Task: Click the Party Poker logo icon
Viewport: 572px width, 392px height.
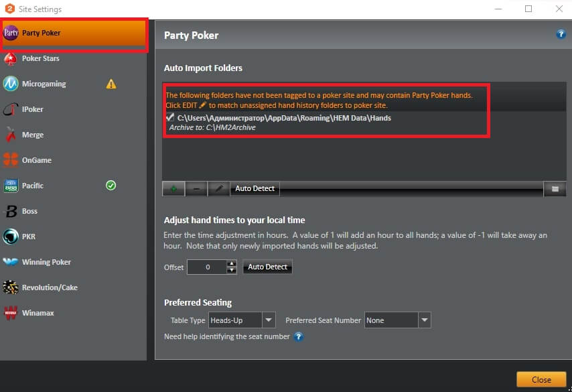Action: (x=11, y=33)
